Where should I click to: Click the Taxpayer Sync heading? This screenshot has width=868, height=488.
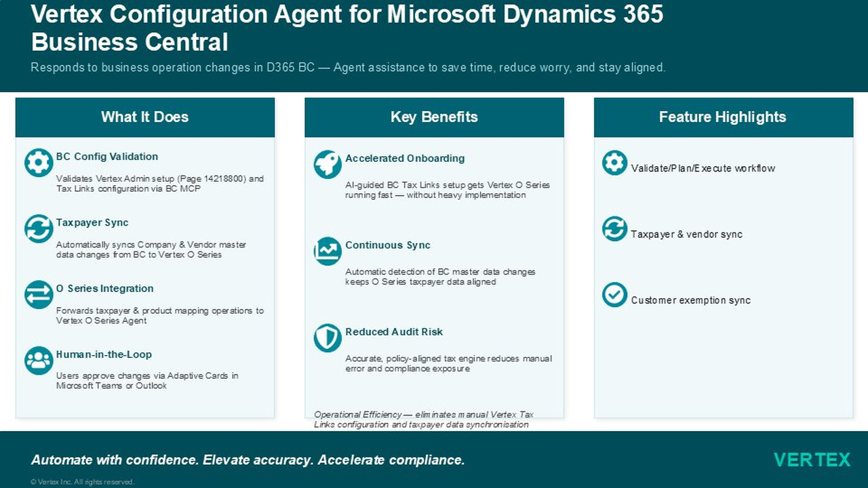click(x=92, y=222)
